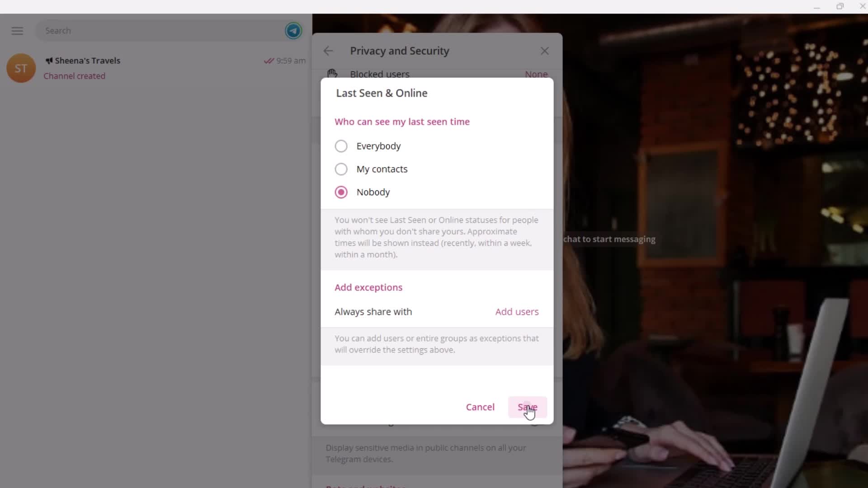
Task: Click the Last Seen dialog title area
Action: pos(382,93)
